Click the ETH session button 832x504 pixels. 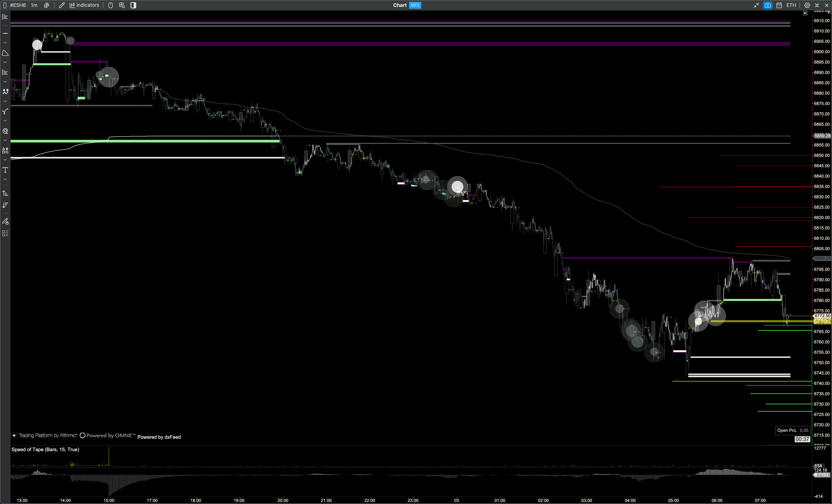click(791, 5)
